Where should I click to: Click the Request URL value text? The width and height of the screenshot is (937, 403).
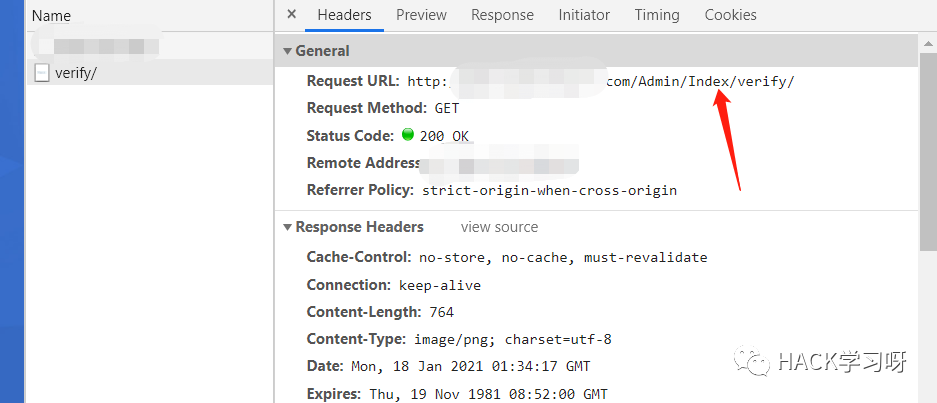600,81
